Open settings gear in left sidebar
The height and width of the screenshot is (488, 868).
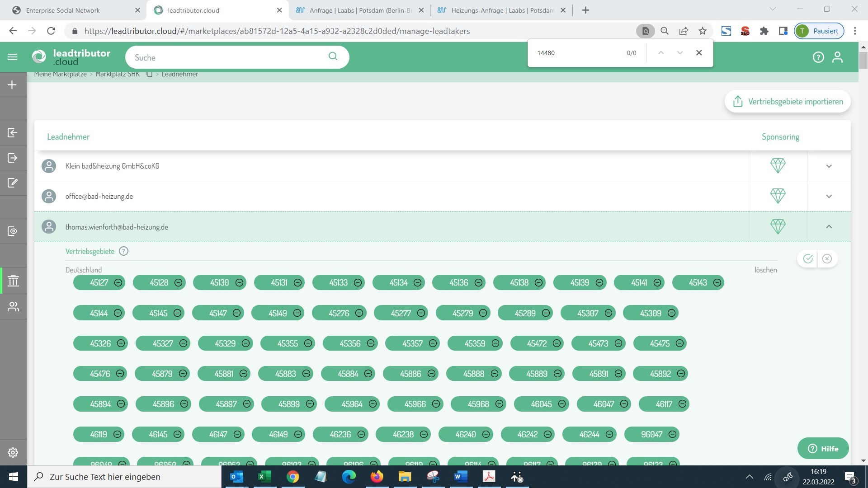tap(13, 452)
